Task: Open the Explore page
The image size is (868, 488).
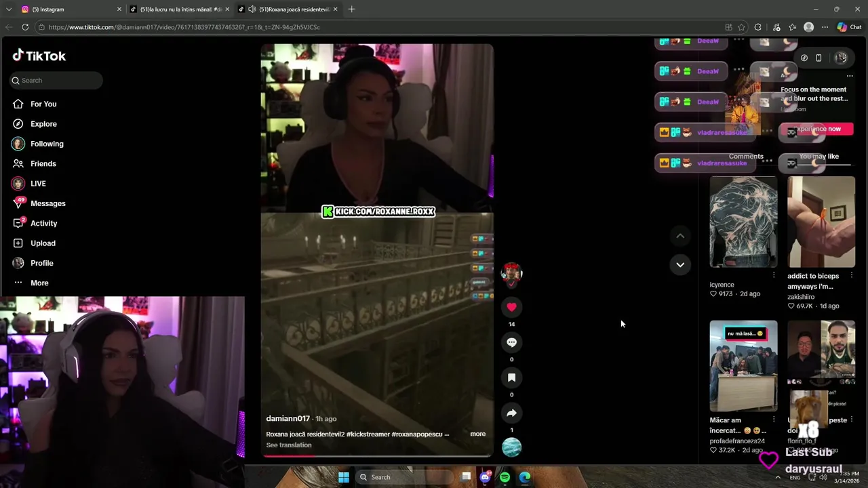Action: [x=43, y=124]
